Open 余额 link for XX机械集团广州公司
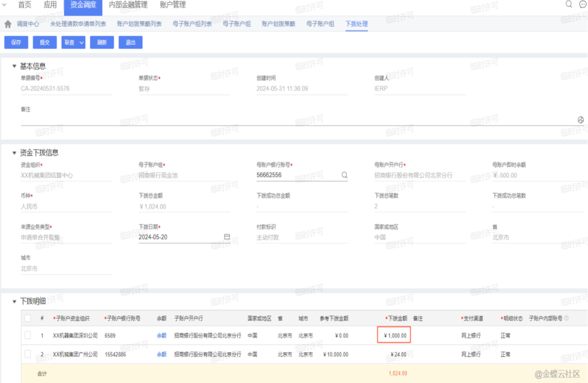The width and height of the screenshot is (588, 383). [x=162, y=354]
